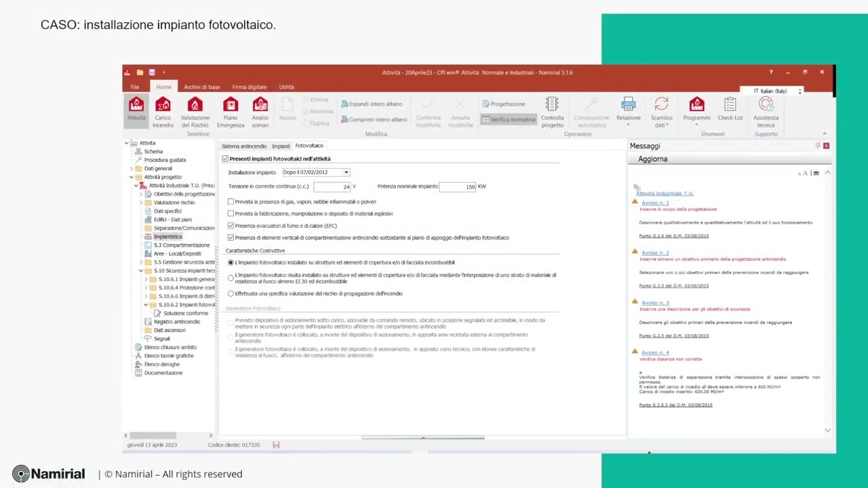The height and width of the screenshot is (488, 868).
Task: Switch to Utilità ribbon tab
Action: point(286,87)
